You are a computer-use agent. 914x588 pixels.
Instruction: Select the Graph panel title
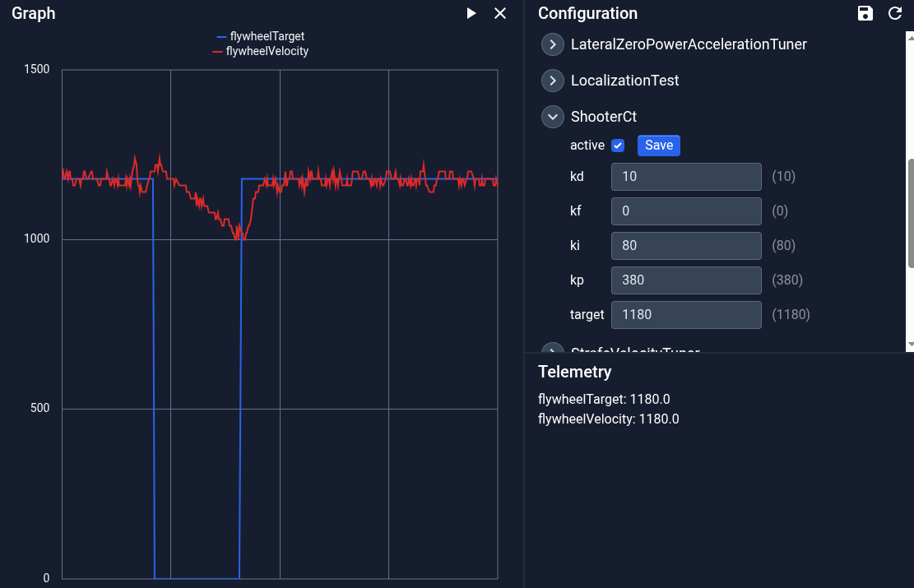[33, 13]
